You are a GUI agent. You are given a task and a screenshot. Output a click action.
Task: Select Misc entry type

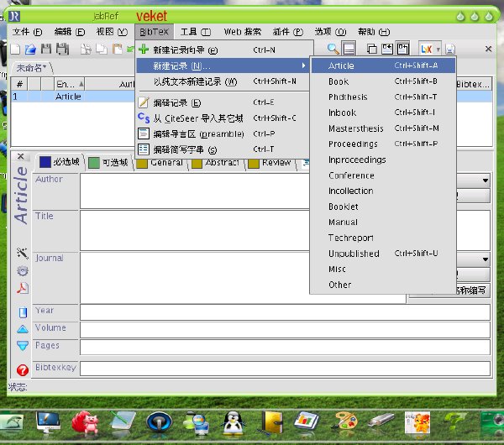[x=383, y=270]
